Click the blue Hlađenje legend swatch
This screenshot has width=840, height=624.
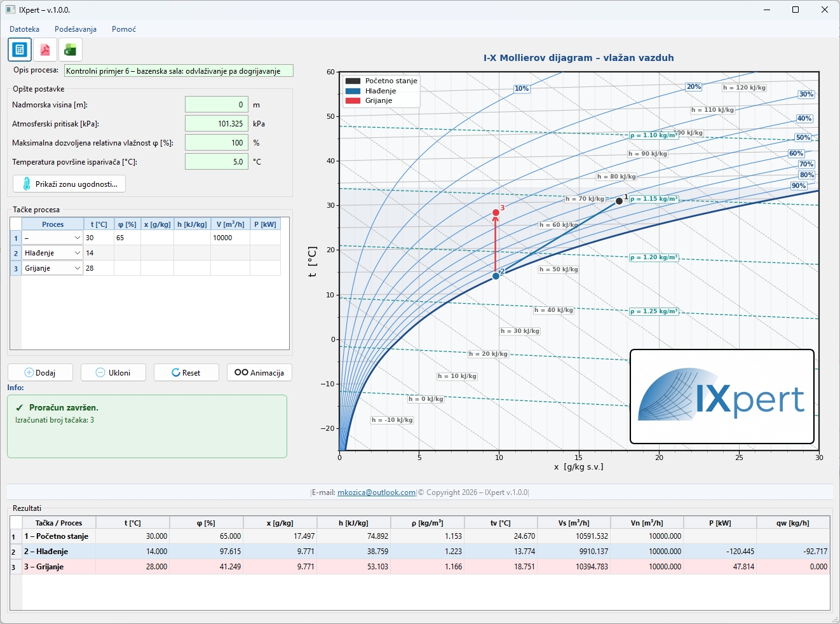tap(353, 91)
